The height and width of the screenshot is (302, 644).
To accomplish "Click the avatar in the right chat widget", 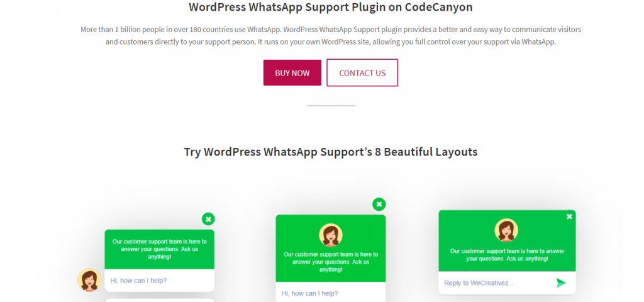I will [506, 230].
